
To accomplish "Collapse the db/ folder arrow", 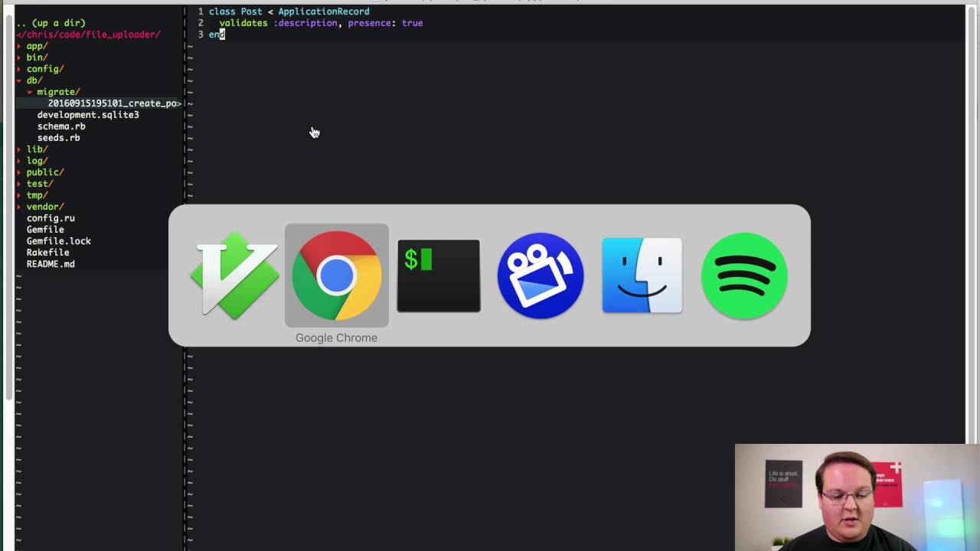I will tap(19, 80).
